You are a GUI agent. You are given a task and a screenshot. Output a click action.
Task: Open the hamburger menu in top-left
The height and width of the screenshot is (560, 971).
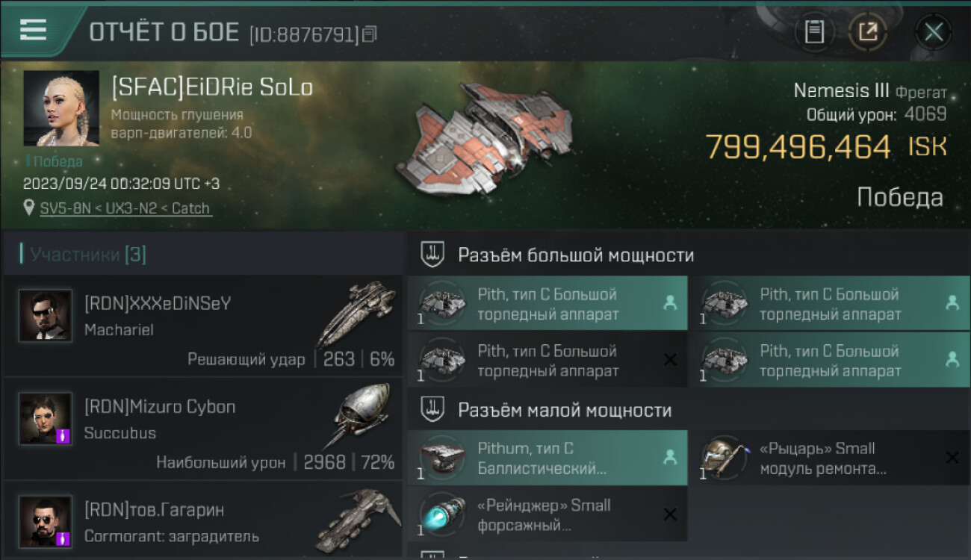pyautogui.click(x=33, y=30)
